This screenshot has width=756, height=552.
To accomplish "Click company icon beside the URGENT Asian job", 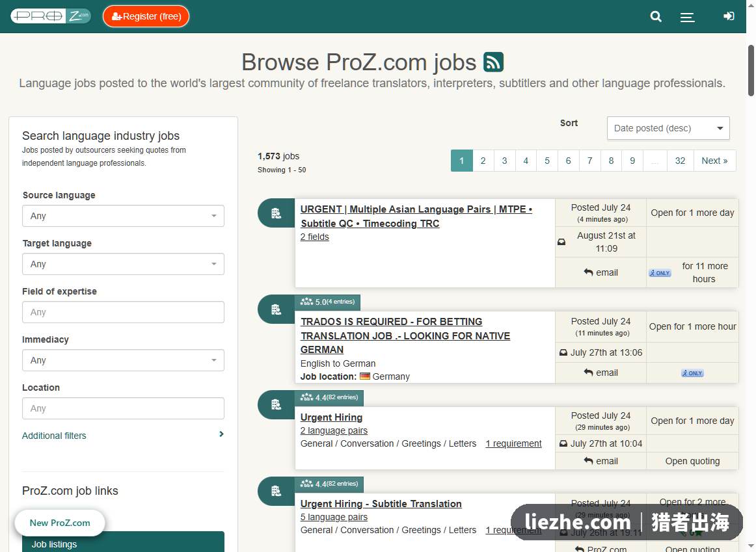I will coord(276,213).
